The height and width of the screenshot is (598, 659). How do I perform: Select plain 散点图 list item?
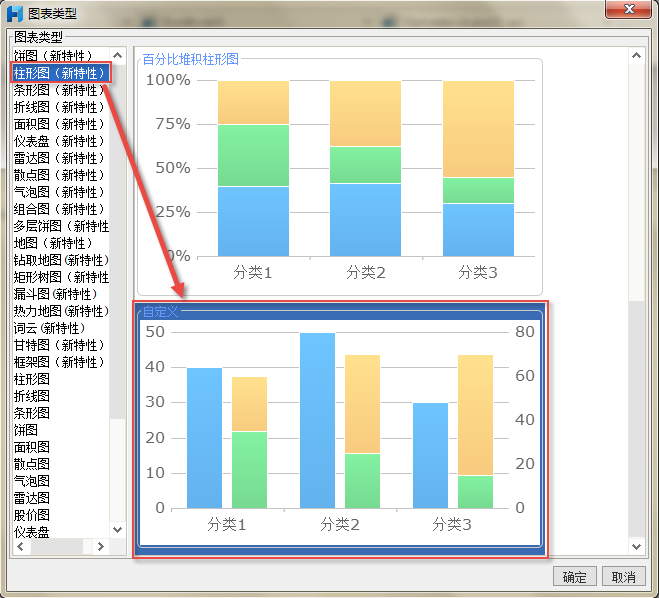pyautogui.click(x=32, y=464)
